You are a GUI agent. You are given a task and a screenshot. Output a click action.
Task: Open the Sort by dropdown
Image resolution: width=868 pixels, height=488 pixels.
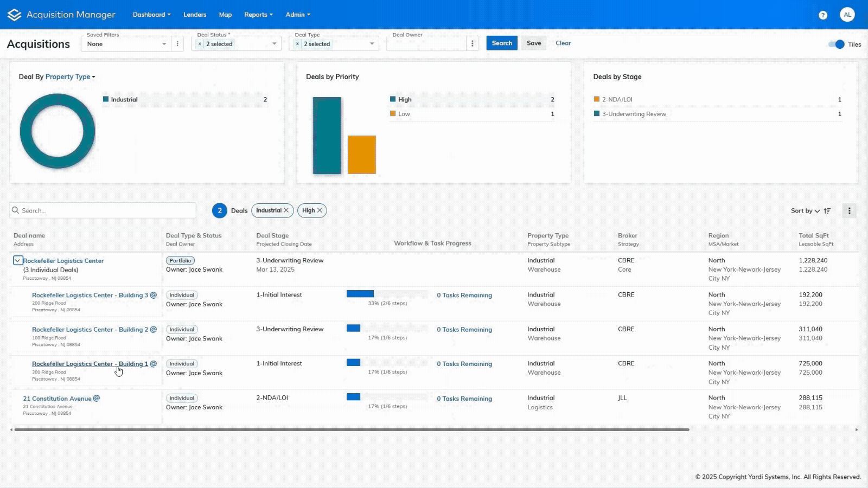pos(805,211)
